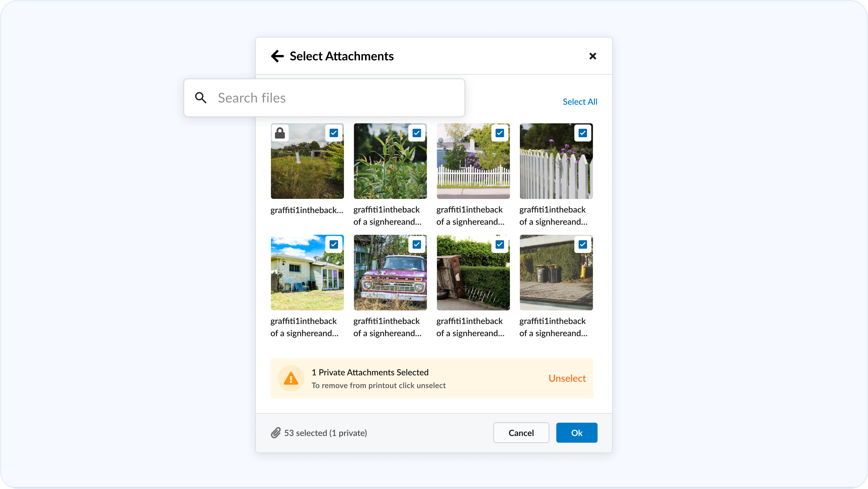Click the 53 selected (1 private) label
868x489 pixels.
click(x=325, y=433)
